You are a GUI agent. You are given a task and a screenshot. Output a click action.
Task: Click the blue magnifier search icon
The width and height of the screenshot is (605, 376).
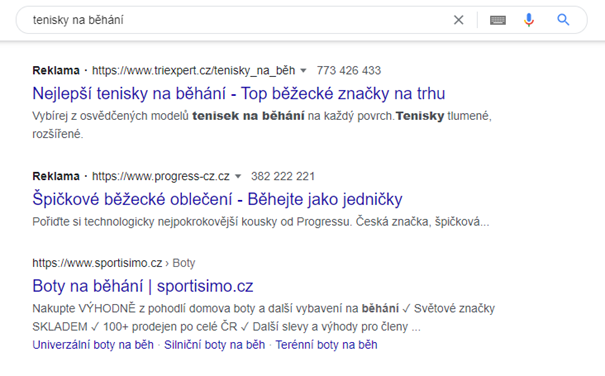[563, 20]
